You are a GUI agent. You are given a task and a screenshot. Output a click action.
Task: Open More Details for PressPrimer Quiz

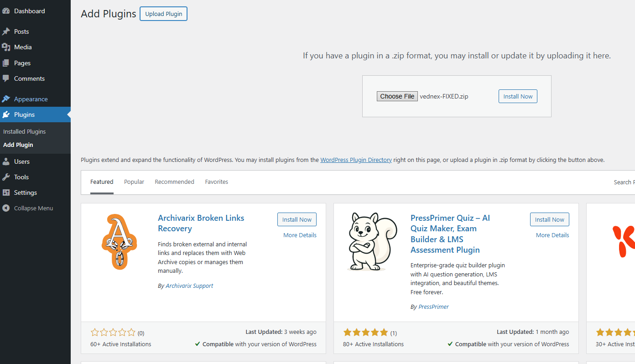pos(552,235)
